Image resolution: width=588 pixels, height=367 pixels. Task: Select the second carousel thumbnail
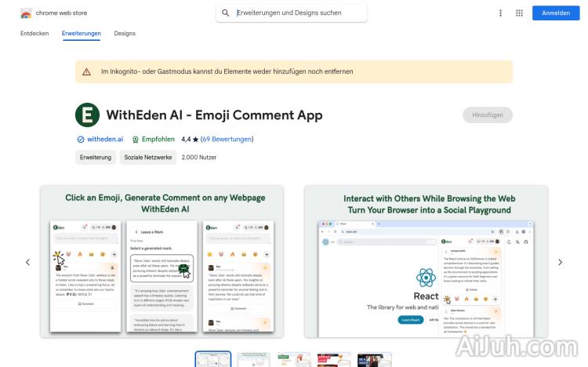253,359
